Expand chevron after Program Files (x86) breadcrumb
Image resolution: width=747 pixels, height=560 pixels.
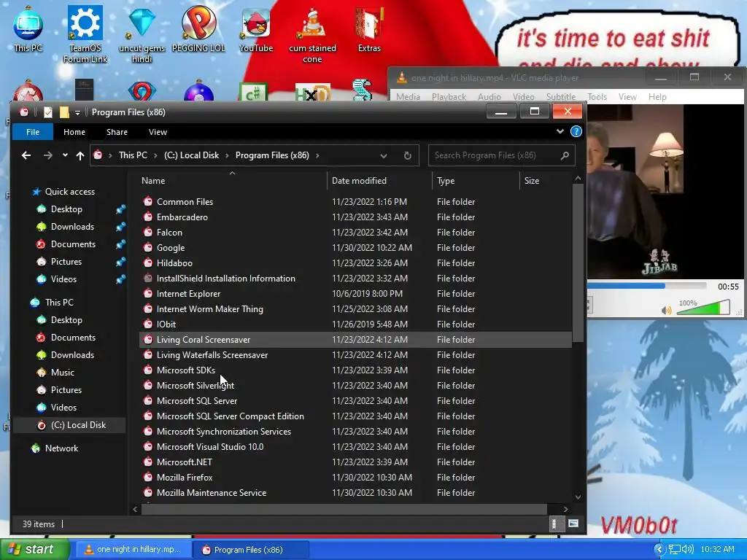[x=317, y=155]
